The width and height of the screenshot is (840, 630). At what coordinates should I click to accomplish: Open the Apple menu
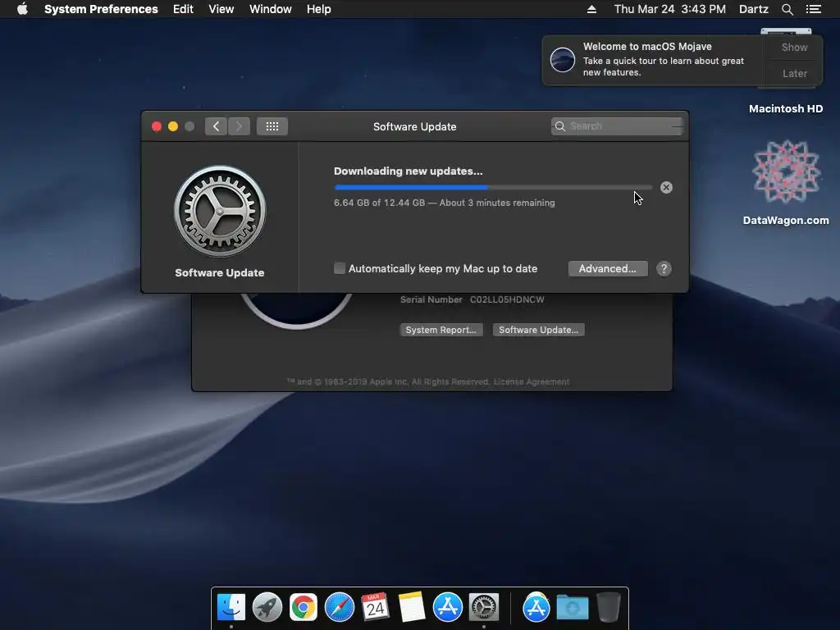pos(22,9)
